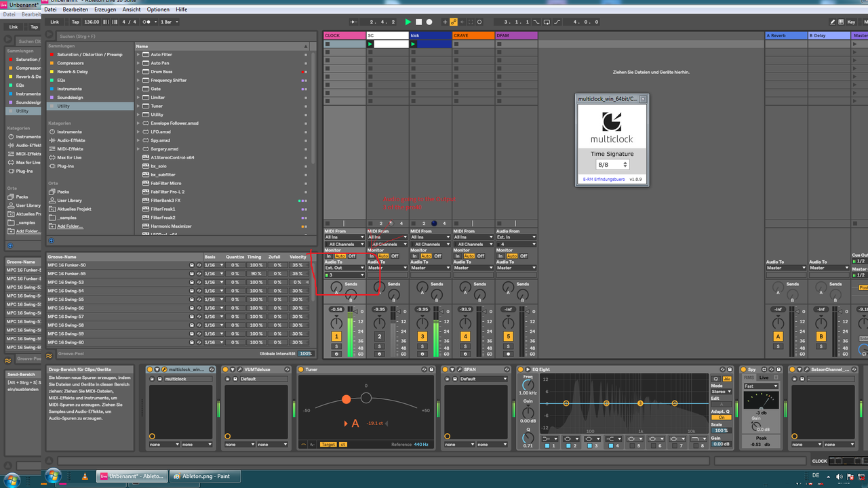This screenshot has height=488, width=868.
Task: Open the Ansicht menu
Action: tap(132, 9)
